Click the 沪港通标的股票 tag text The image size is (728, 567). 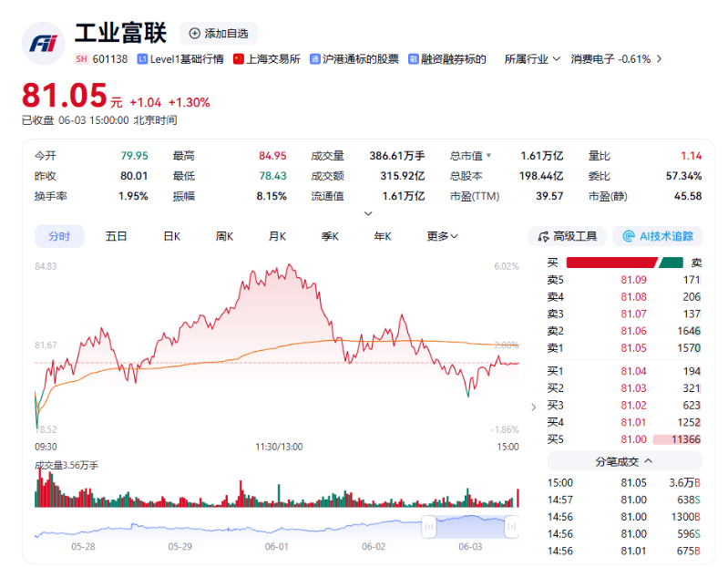(361, 59)
